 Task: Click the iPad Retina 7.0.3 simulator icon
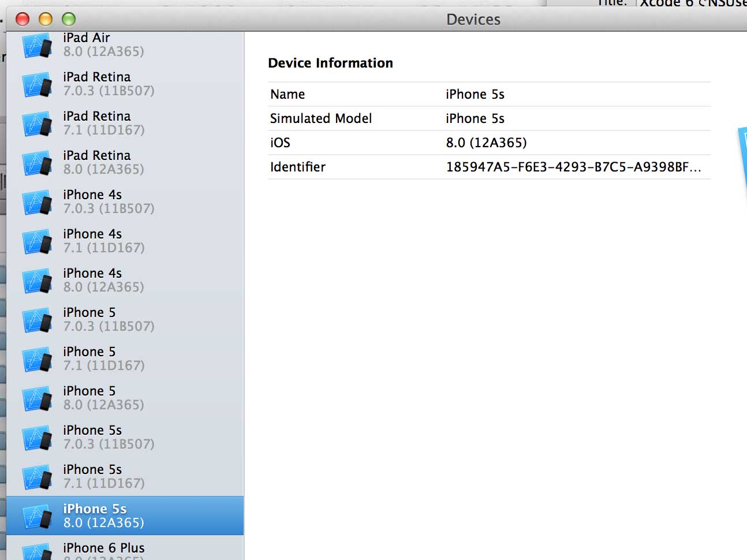(38, 85)
